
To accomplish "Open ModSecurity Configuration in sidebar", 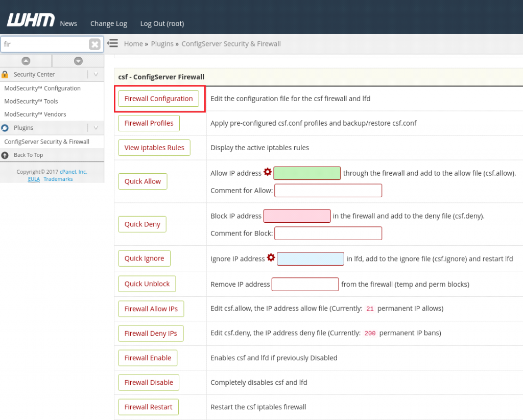I will pyautogui.click(x=42, y=88).
